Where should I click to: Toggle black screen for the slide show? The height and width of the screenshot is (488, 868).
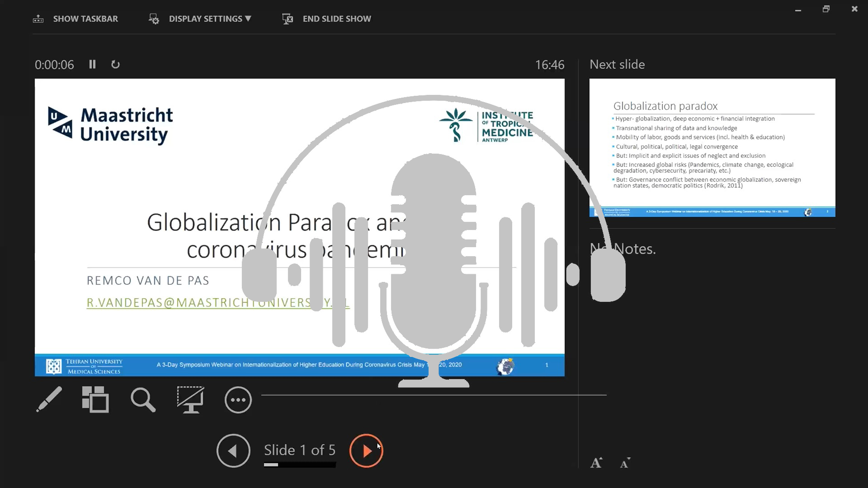(190, 399)
